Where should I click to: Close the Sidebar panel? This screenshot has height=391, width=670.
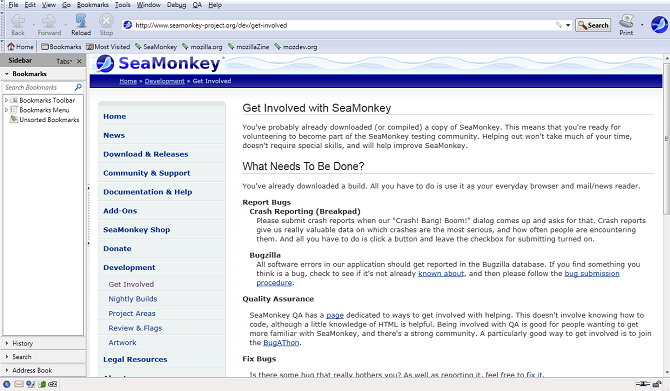click(x=79, y=61)
